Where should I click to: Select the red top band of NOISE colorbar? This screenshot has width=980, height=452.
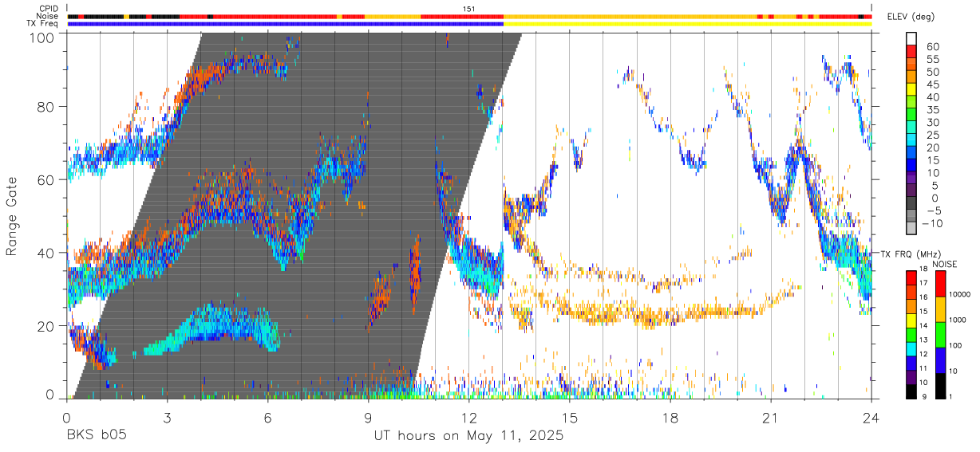[x=939, y=283]
